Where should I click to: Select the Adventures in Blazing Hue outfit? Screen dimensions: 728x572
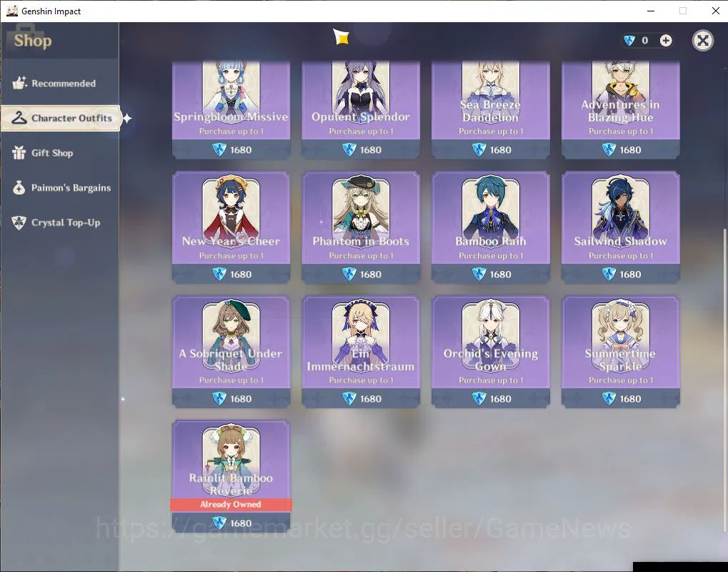pyautogui.click(x=621, y=109)
